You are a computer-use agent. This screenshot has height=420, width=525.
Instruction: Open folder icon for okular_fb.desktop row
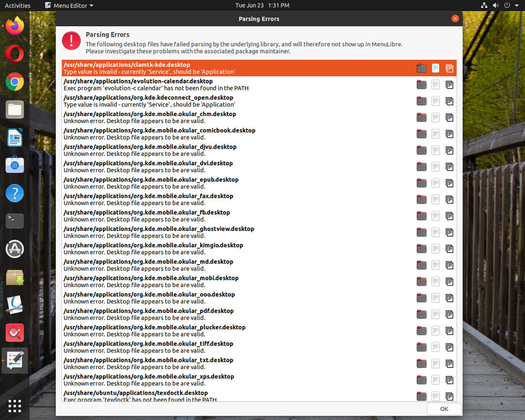[422, 216]
